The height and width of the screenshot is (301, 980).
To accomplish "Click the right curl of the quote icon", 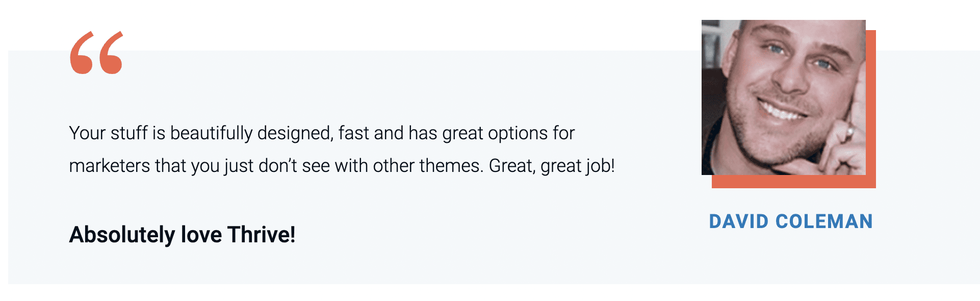I will 111,54.
